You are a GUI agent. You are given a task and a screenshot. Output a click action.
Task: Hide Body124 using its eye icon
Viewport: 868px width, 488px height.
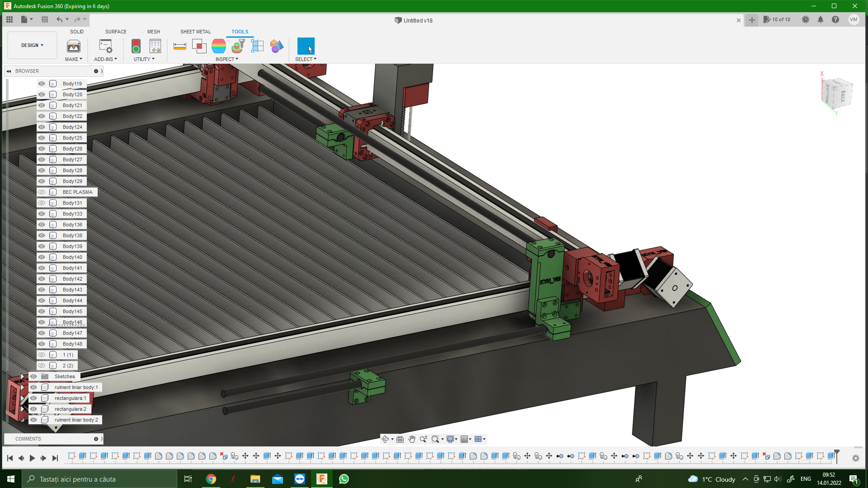click(42, 127)
